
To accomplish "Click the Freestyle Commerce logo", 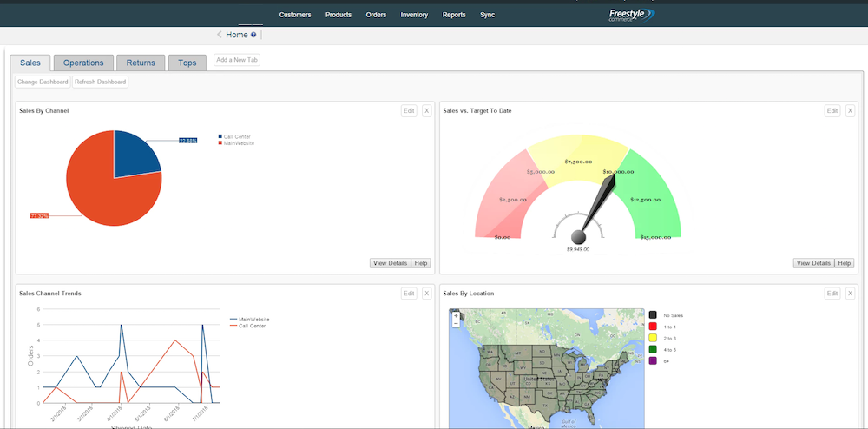I will coord(631,15).
